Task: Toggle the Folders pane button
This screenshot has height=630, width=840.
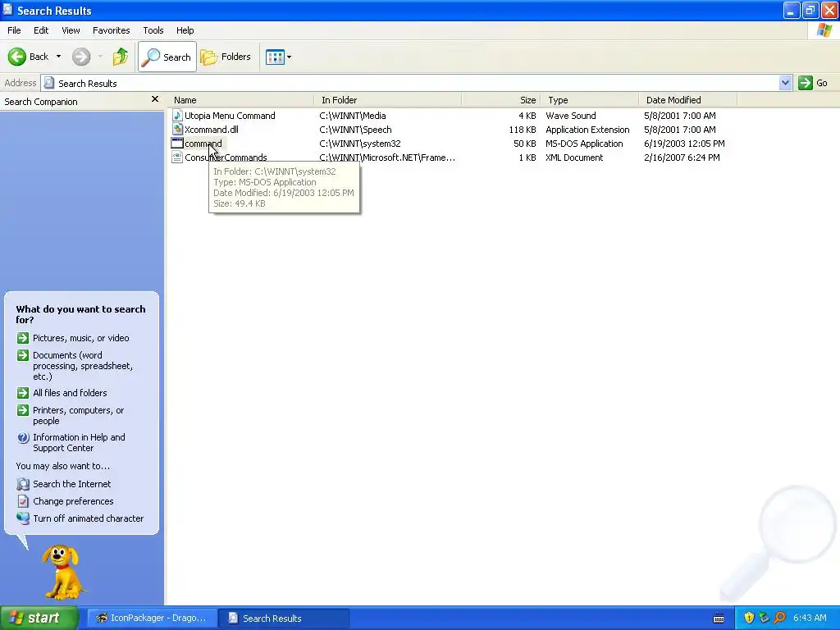Action: (x=226, y=57)
